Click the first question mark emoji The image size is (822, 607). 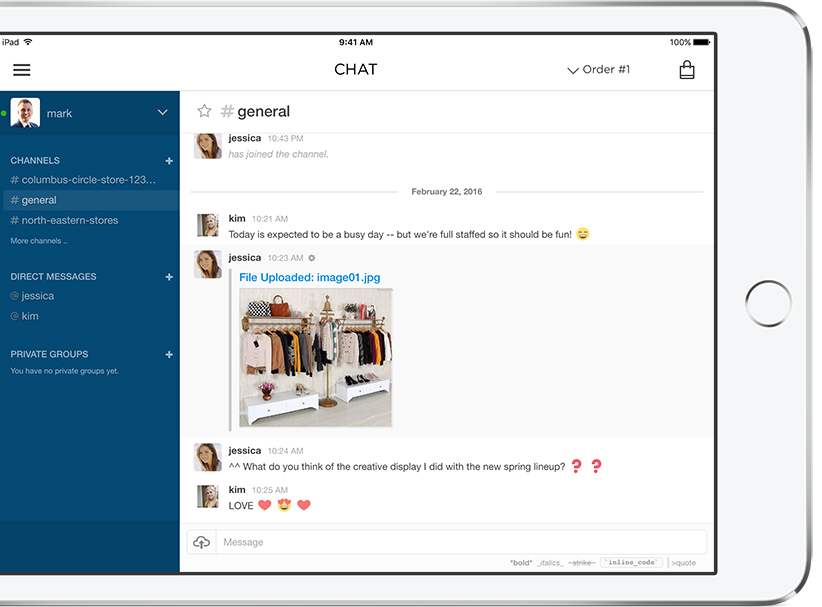[x=577, y=466]
